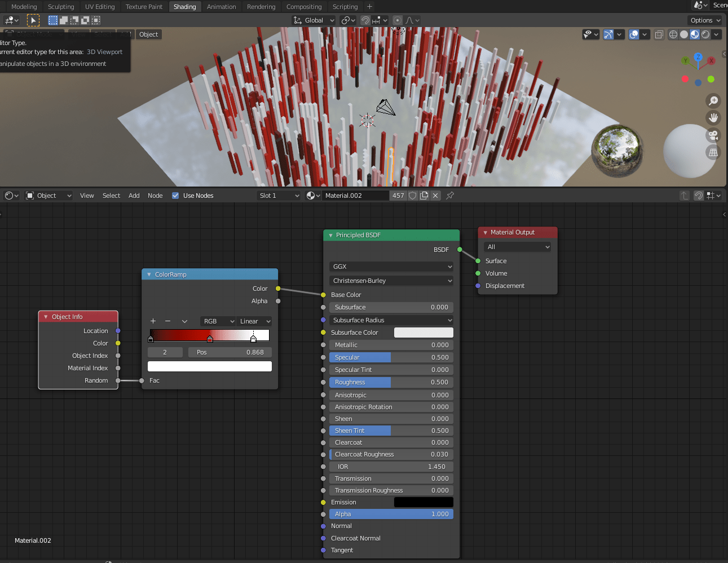
Task: Open the Linear interpolation dropdown
Action: [x=255, y=321]
